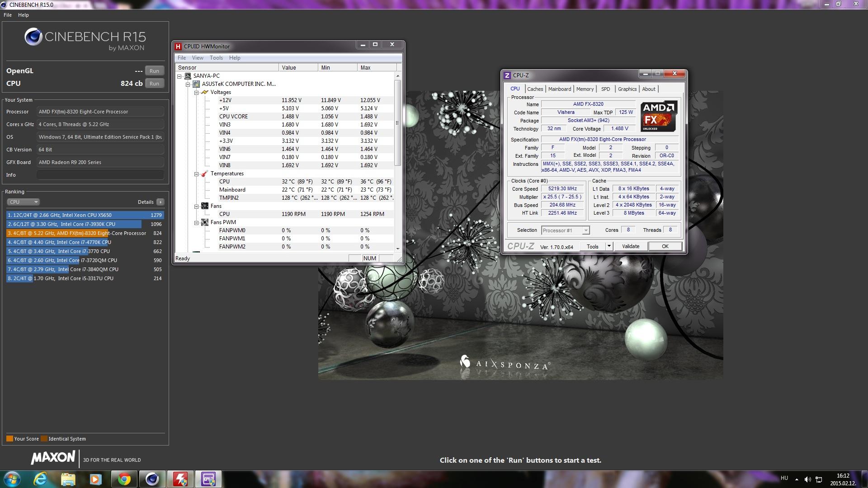Collapse the Fans PWM node
Viewport: 868px width, 488px height.
coord(196,222)
